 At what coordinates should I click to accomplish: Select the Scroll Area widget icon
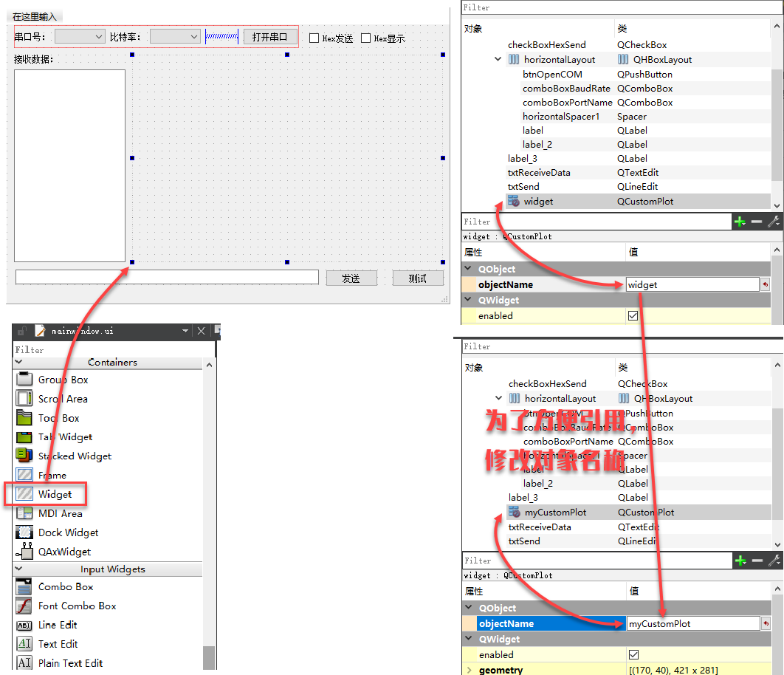click(25, 399)
